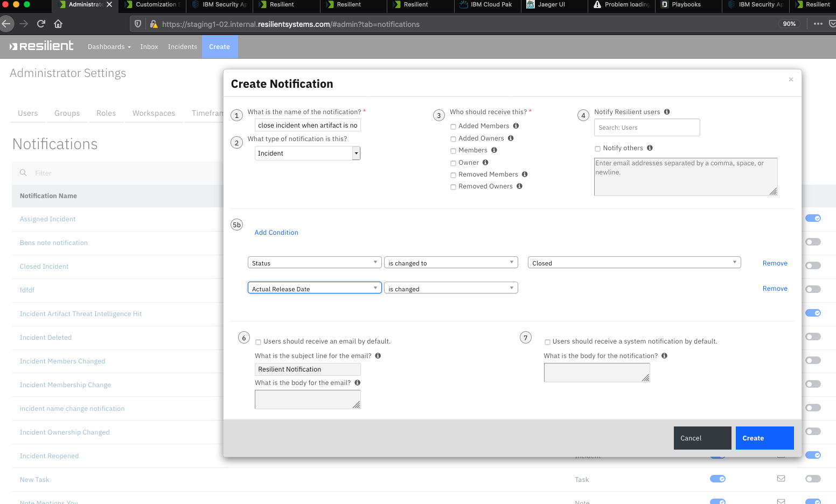Screen dimensions: 836x504
Task: Click the Add Condition link
Action: pos(276,233)
